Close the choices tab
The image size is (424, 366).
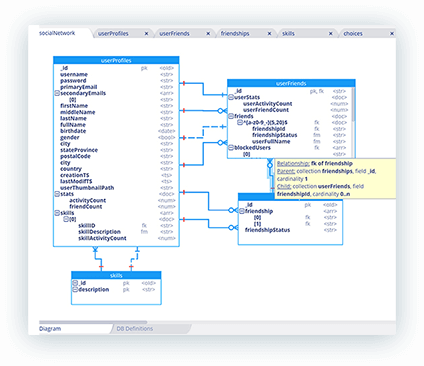(x=392, y=34)
